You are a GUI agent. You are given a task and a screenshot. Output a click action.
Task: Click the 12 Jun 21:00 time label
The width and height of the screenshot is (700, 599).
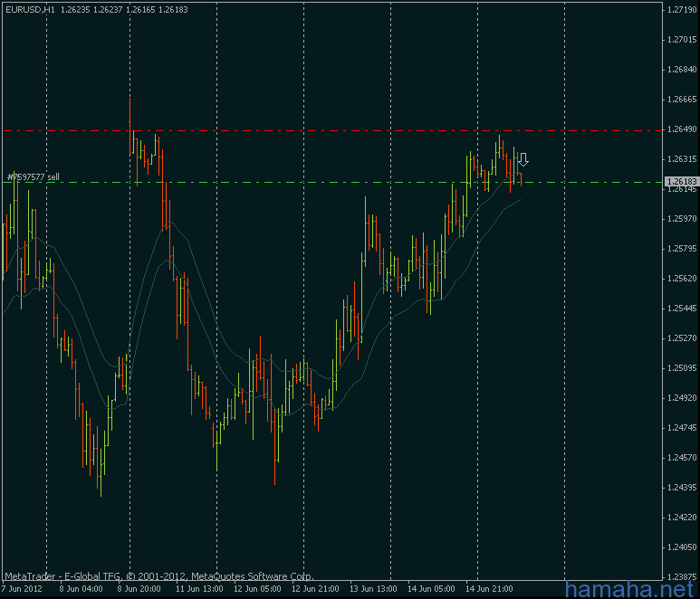click(315, 589)
